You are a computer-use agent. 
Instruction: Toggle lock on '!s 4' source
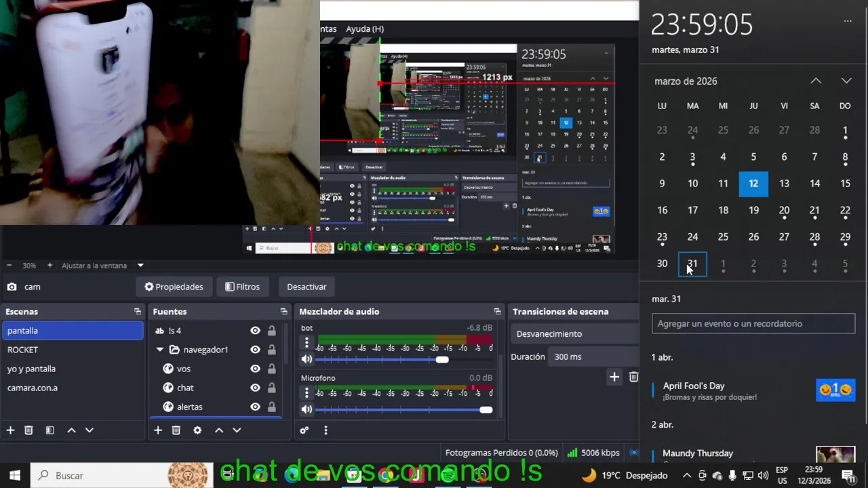click(271, 331)
